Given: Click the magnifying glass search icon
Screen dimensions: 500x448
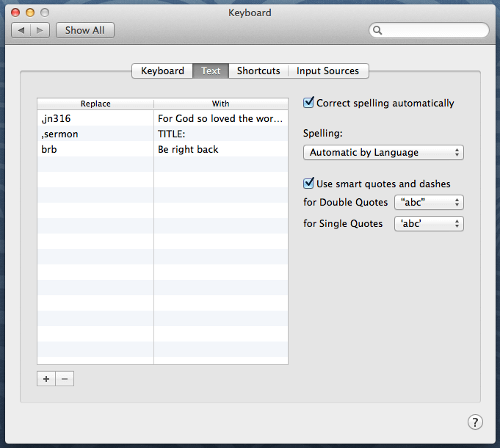Looking at the screenshot, I should coord(378,31).
